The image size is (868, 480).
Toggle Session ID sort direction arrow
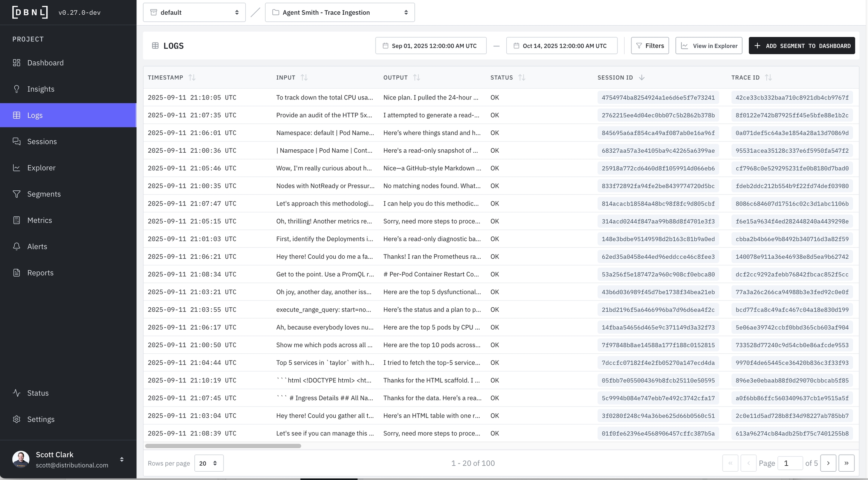tap(642, 77)
